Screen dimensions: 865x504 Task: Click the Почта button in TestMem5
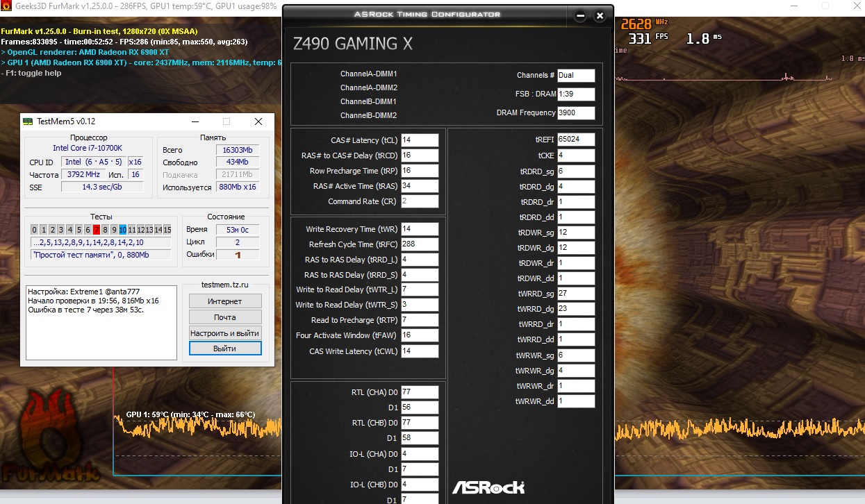[x=224, y=317]
